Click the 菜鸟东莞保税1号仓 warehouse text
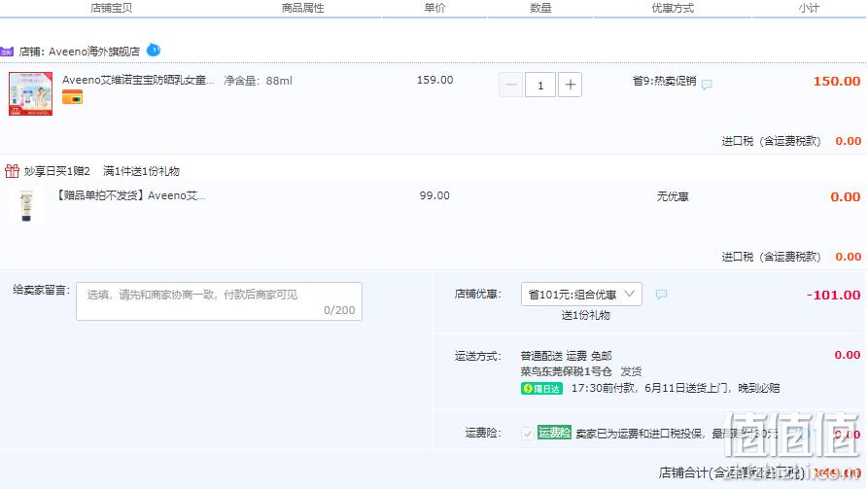Screen dimensions: 868x489 566,371
